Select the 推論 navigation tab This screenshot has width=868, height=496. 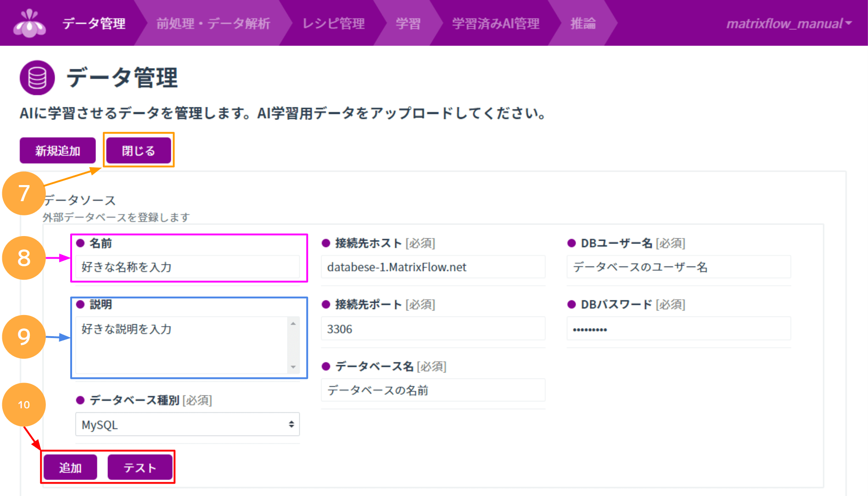point(583,23)
